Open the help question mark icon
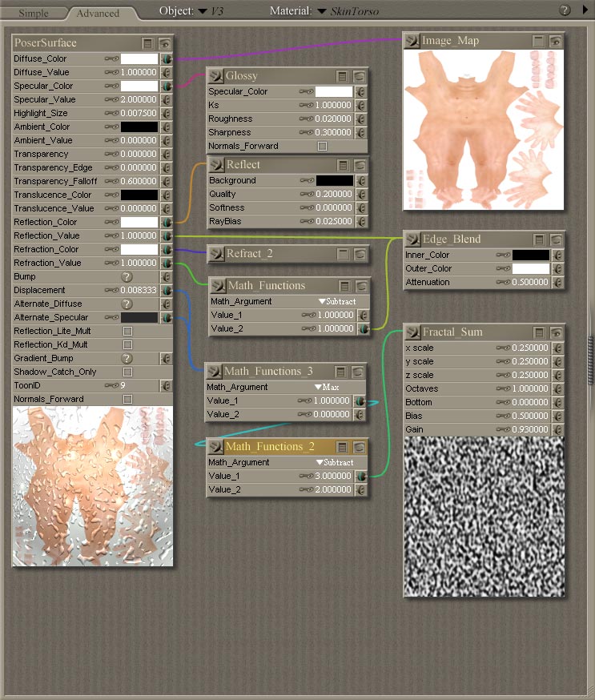This screenshot has width=595, height=700. (x=565, y=10)
